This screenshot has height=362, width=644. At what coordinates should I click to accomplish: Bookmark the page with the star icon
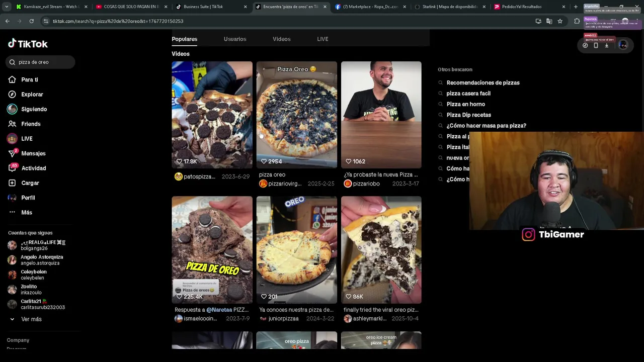click(560, 21)
